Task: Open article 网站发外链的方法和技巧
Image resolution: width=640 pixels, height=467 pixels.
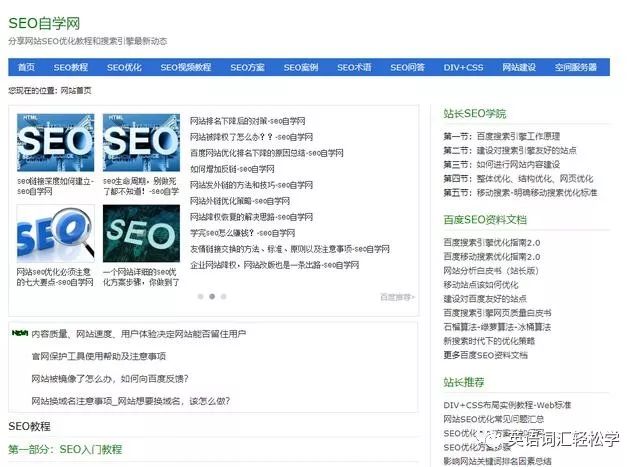Action: (251, 185)
